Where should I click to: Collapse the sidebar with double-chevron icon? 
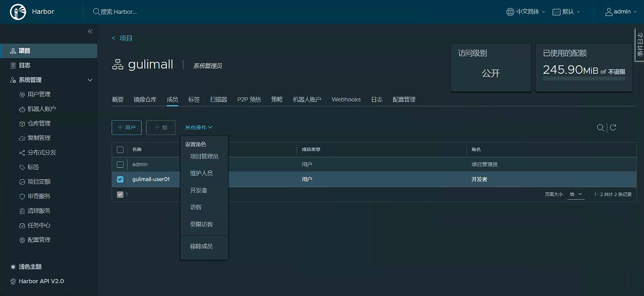90,31
